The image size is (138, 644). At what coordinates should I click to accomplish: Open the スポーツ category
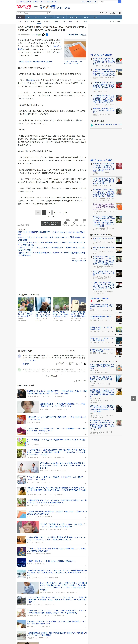tap(56, 21)
